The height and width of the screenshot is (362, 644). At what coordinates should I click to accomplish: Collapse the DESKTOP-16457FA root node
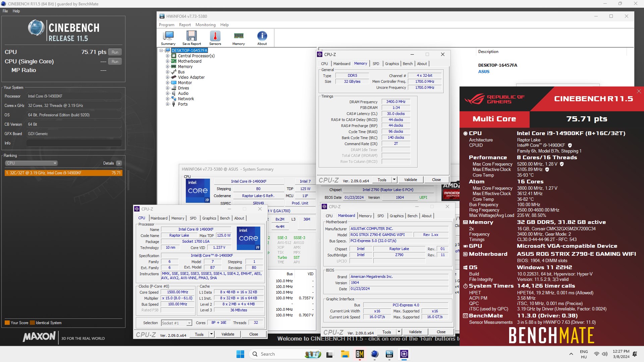pyautogui.click(x=161, y=51)
